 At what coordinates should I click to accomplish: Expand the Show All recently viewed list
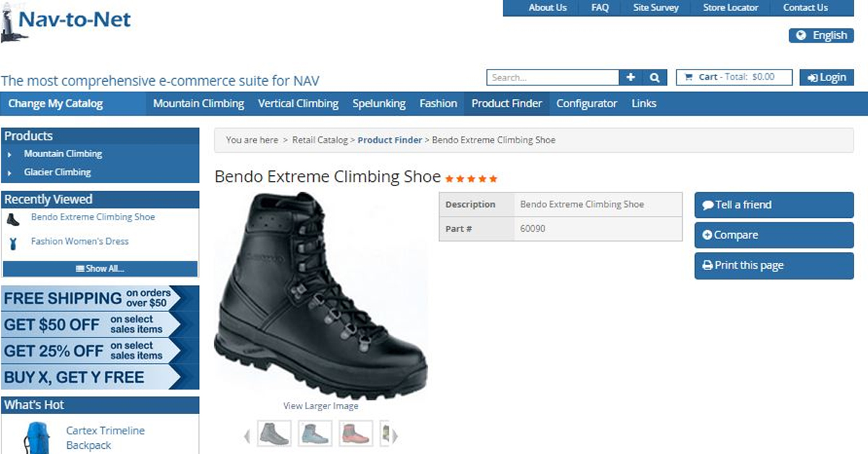100,269
